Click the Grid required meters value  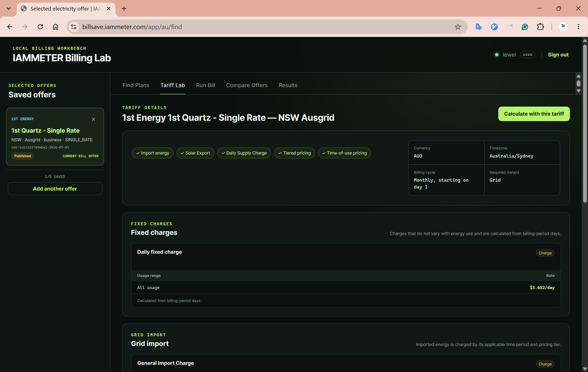pos(495,180)
